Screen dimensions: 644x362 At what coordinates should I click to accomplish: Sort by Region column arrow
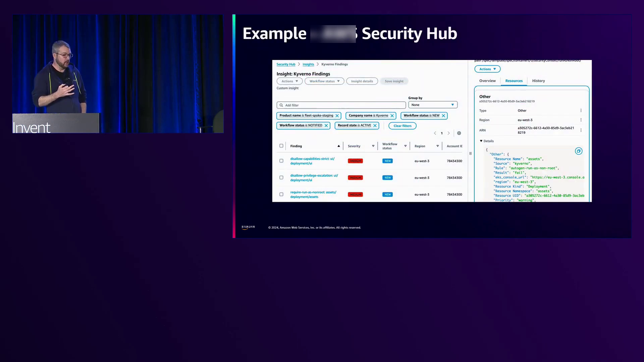pyautogui.click(x=438, y=146)
